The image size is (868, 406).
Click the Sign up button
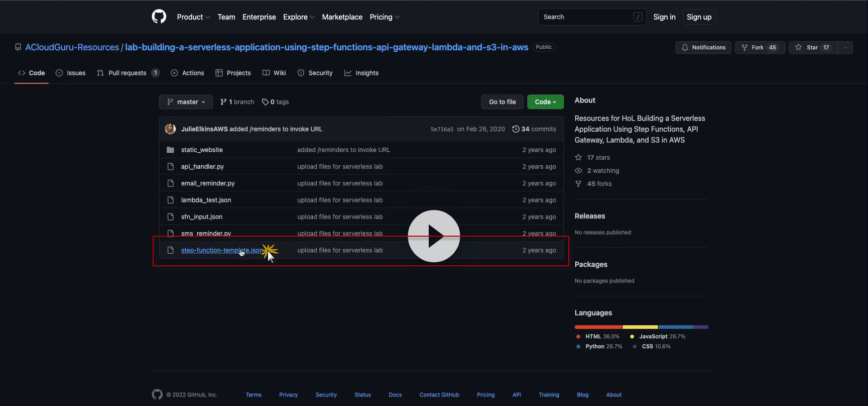699,17
